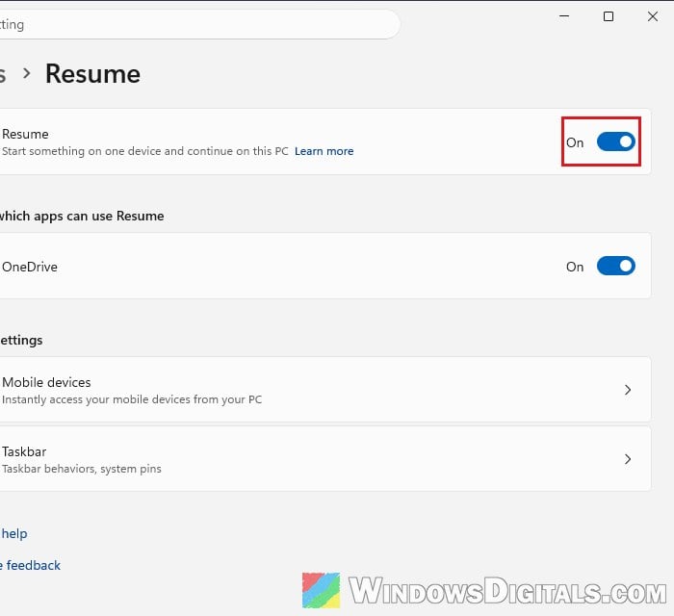Expand Taskbar settings chevron arrow
The height and width of the screenshot is (616, 674).
click(628, 459)
